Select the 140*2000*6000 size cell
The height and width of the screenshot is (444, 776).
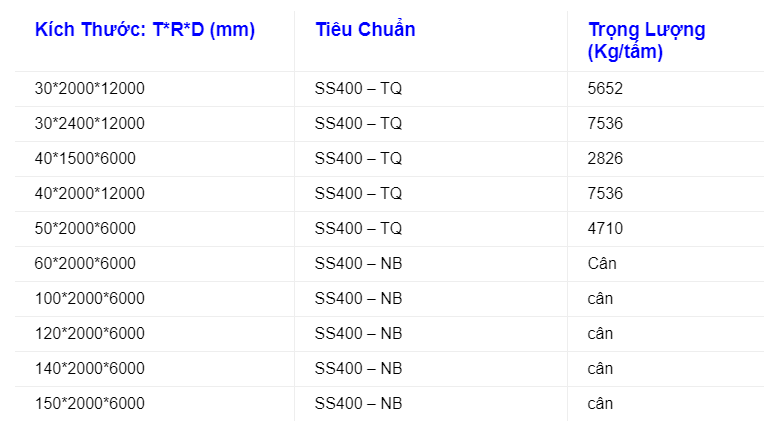click(90, 369)
